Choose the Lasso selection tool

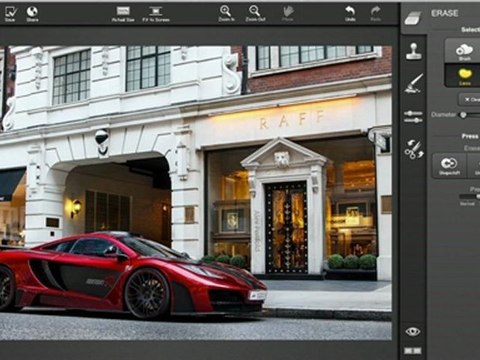[x=464, y=76]
